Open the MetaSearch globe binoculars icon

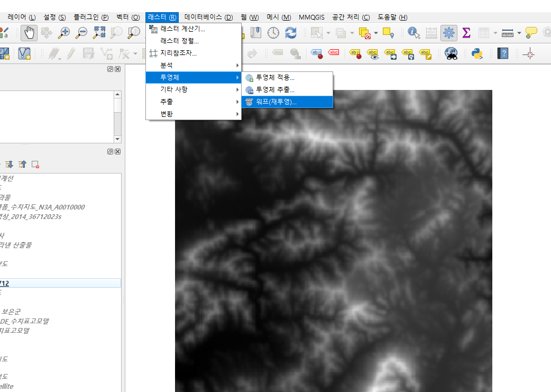451,53
